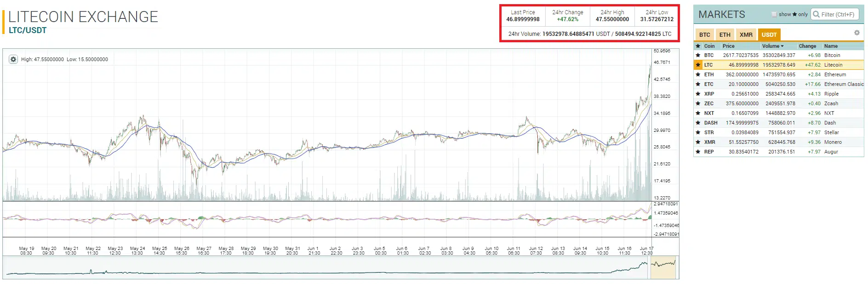This screenshot has height=284, width=868.
Task: Click the +17.66 change value
Action: click(812, 84)
